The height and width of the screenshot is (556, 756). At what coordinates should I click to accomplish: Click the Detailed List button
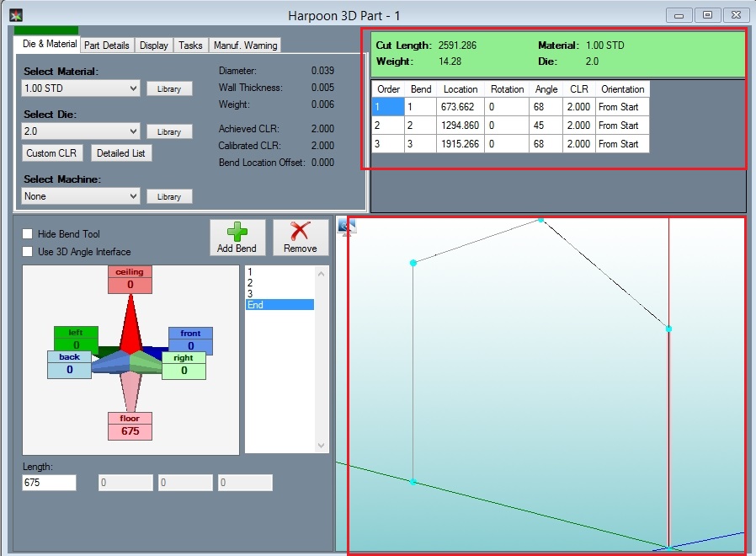(121, 153)
